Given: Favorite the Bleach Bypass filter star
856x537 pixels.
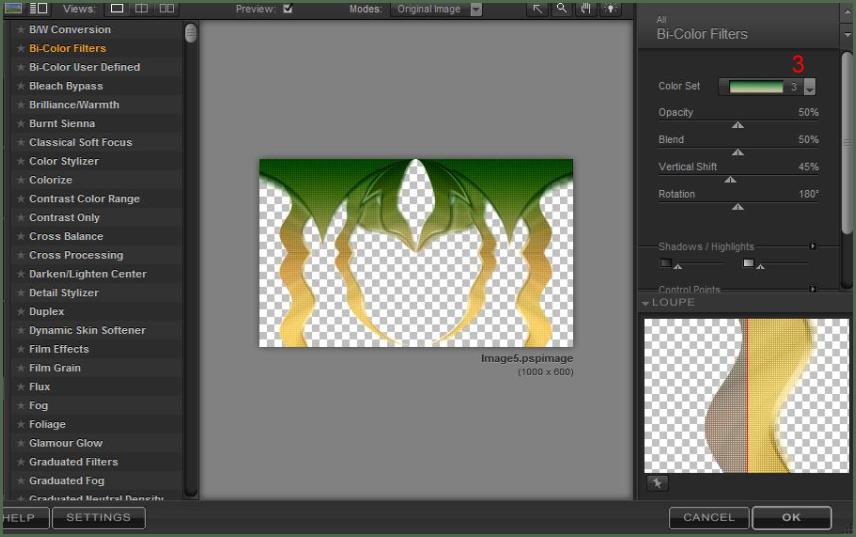Looking at the screenshot, I should [20, 86].
